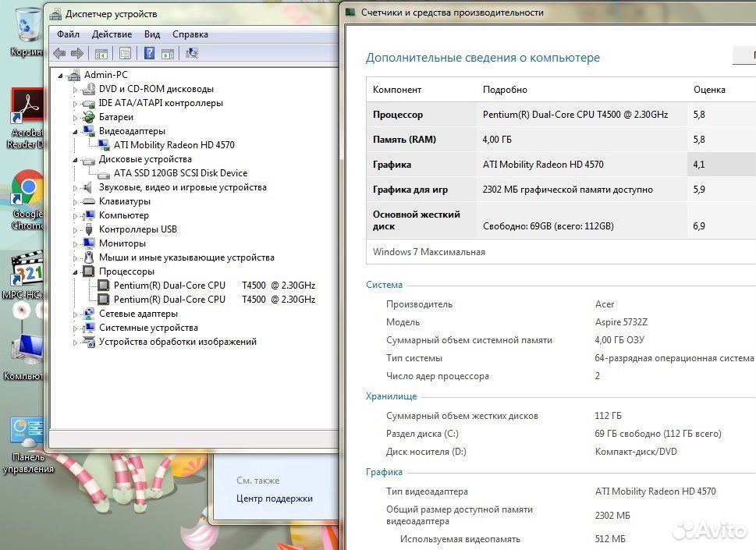The image size is (756, 550).
Task: Collapse the Процессоры node
Action: pyautogui.click(x=75, y=272)
